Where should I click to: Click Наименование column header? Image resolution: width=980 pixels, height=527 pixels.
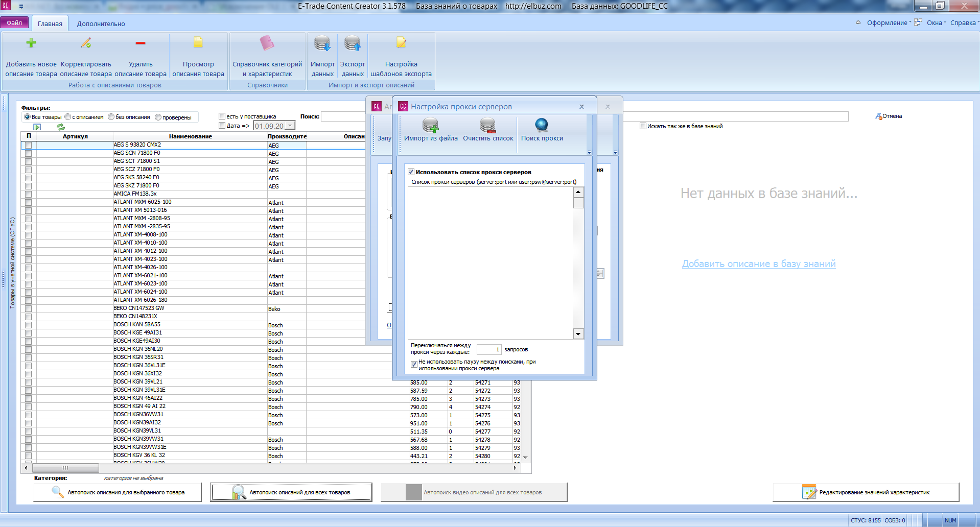pos(191,136)
